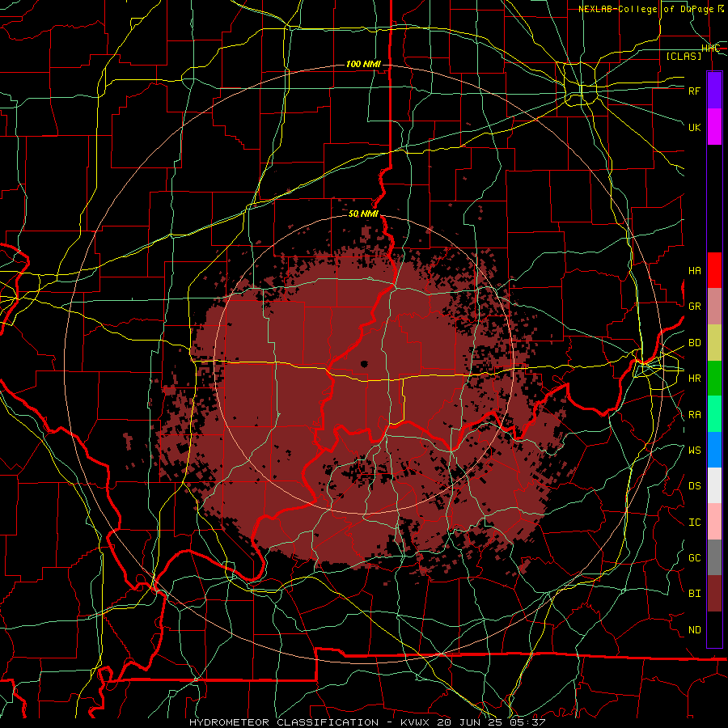This screenshot has height=728, width=728.
Task: Click the white DS legend swatch
Action: [x=714, y=485]
